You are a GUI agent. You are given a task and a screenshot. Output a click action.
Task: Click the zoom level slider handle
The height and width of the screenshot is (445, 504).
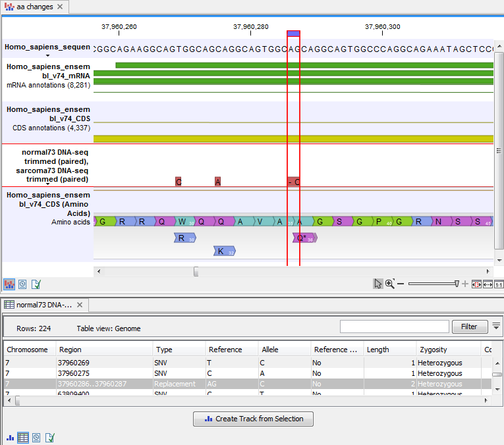pos(457,284)
